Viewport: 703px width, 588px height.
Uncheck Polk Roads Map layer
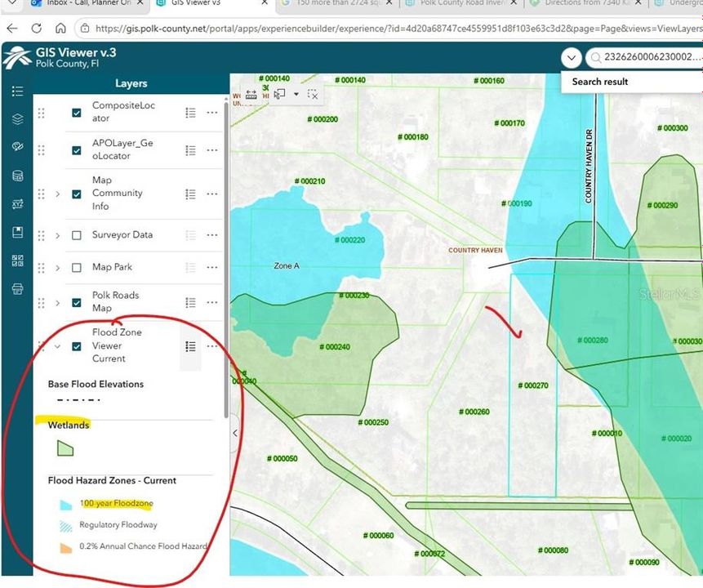coord(77,303)
